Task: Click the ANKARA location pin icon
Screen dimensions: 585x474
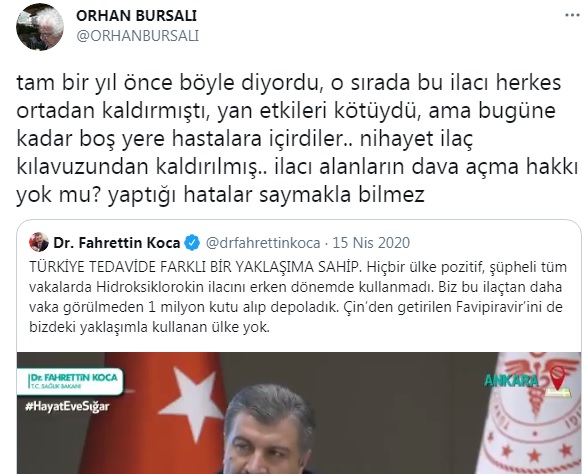Action: click(557, 375)
